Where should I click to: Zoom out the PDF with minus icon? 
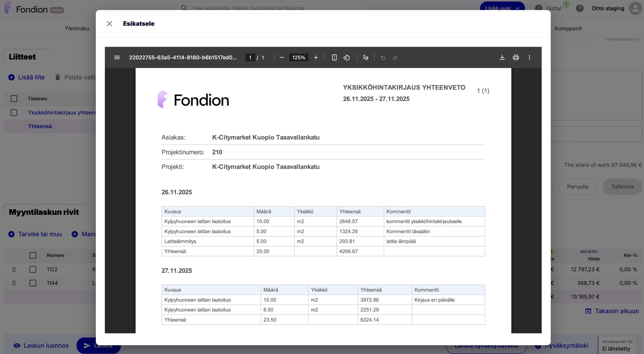tap(282, 57)
